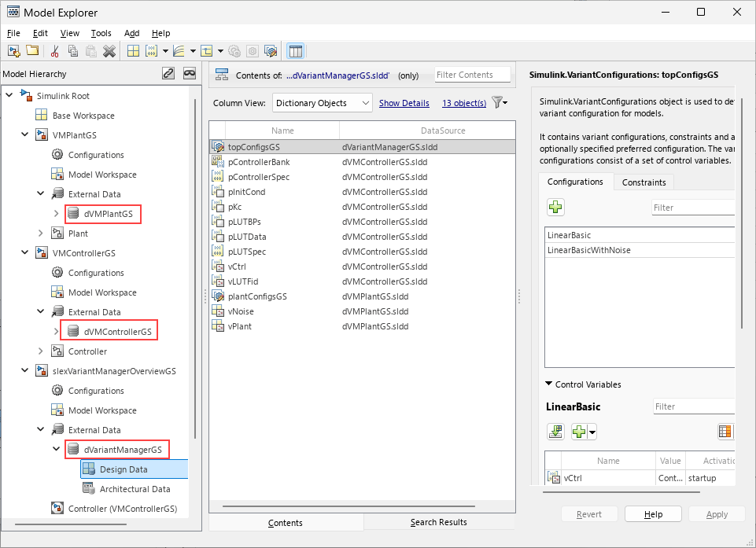The height and width of the screenshot is (548, 756).
Task: Click the green plus Add configuration icon
Action: (x=555, y=208)
